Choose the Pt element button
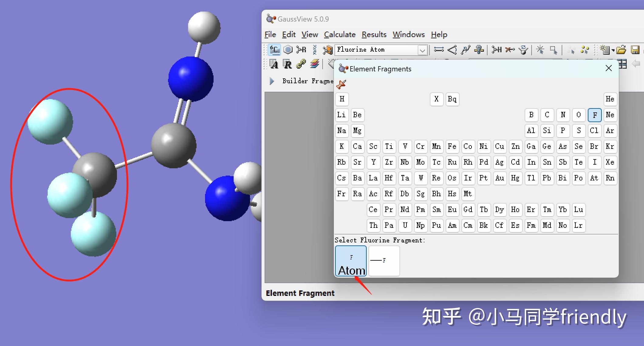Screen dimensions: 644x346 pyautogui.click(x=484, y=178)
